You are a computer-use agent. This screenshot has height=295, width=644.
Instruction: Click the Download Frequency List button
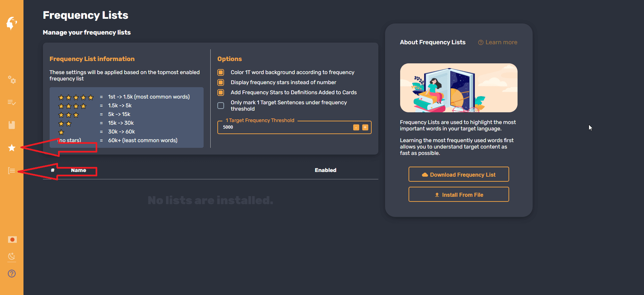point(459,174)
